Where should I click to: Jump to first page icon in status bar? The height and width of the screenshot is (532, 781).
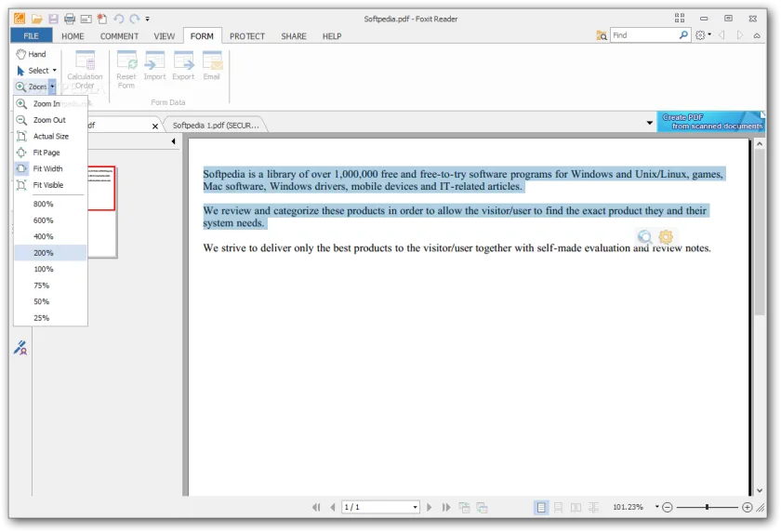pos(316,507)
